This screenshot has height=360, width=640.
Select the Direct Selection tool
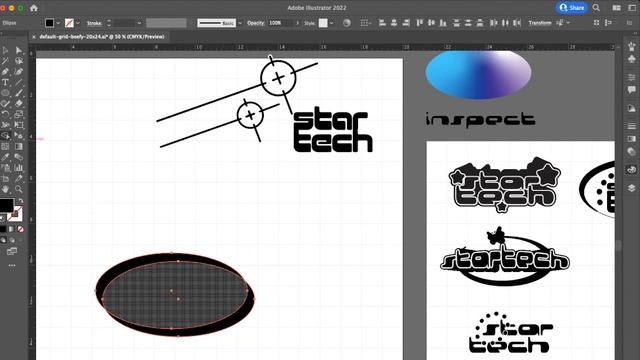[19, 50]
